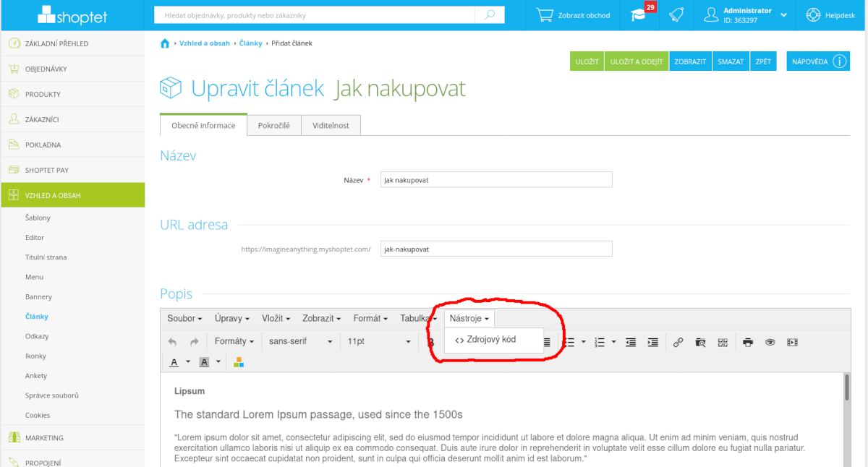868x467 pixels.
Task: Print the article with the printer icon
Action: point(748,342)
